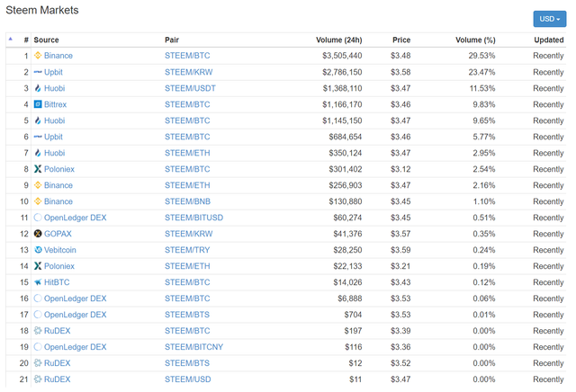Select the volume value $60,274
576x392 pixels.
347,218
